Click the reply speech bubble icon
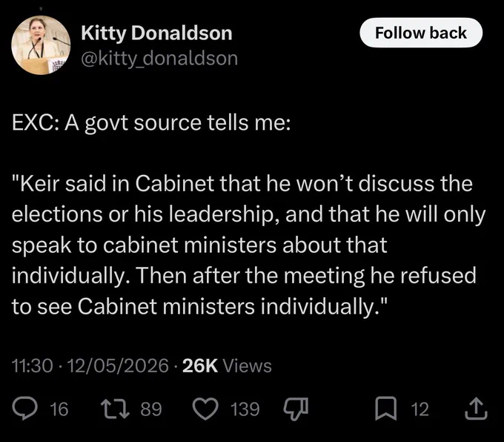 point(24,409)
